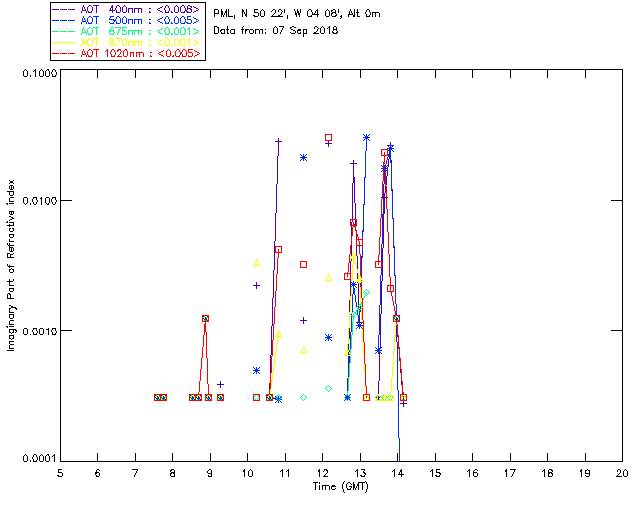Select the green diamond on baseline at 11.5 GMT
The width and height of the screenshot is (640, 512).
pos(303,397)
